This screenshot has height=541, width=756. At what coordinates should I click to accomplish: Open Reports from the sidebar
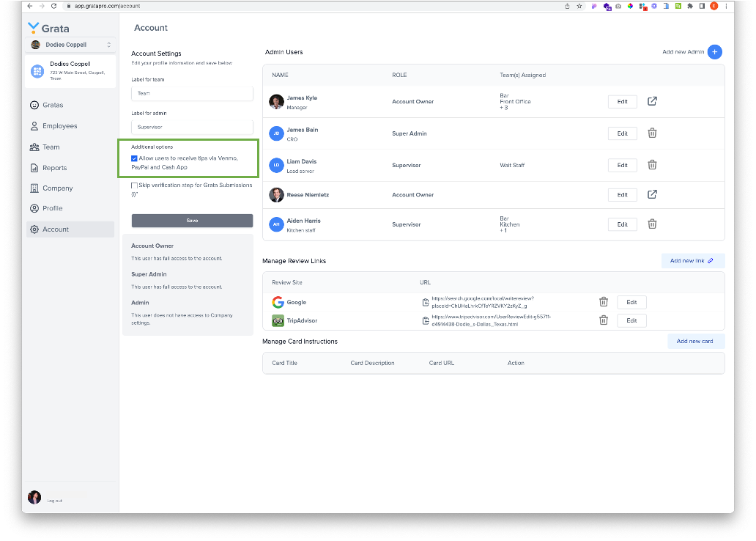tap(48, 168)
